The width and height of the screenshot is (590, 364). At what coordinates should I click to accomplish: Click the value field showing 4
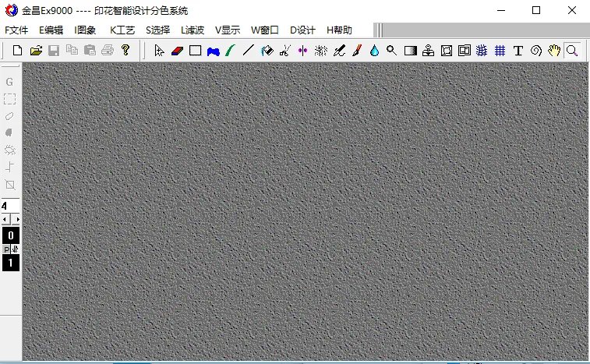[x=10, y=207]
